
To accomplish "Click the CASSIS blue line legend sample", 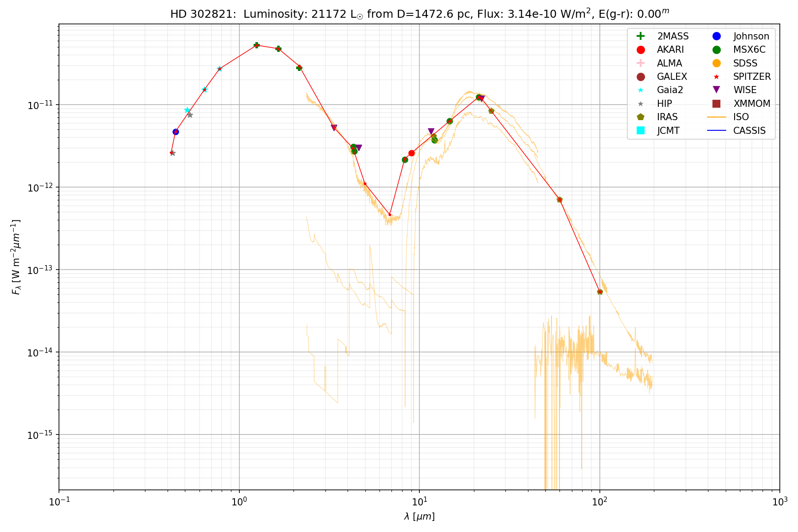I will click(716, 130).
